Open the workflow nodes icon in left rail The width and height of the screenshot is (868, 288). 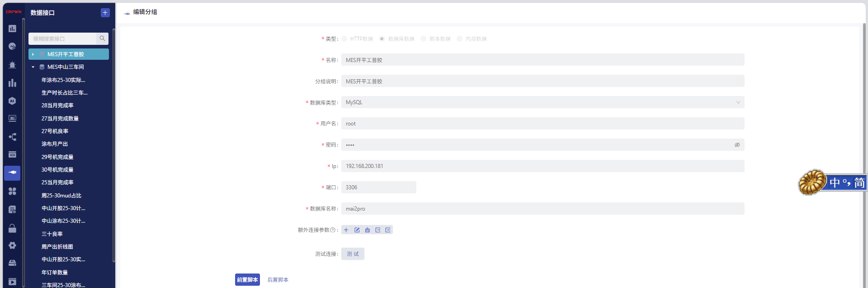pos(12,137)
